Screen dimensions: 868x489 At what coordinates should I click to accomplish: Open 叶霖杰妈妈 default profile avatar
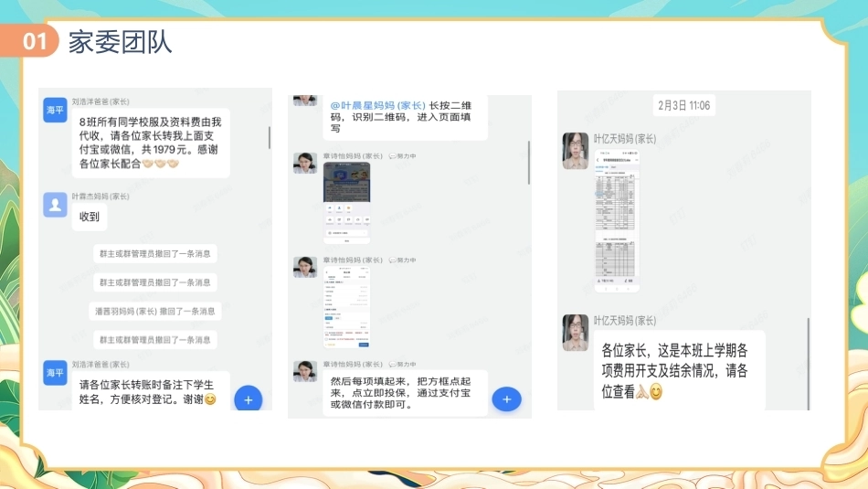click(x=55, y=205)
